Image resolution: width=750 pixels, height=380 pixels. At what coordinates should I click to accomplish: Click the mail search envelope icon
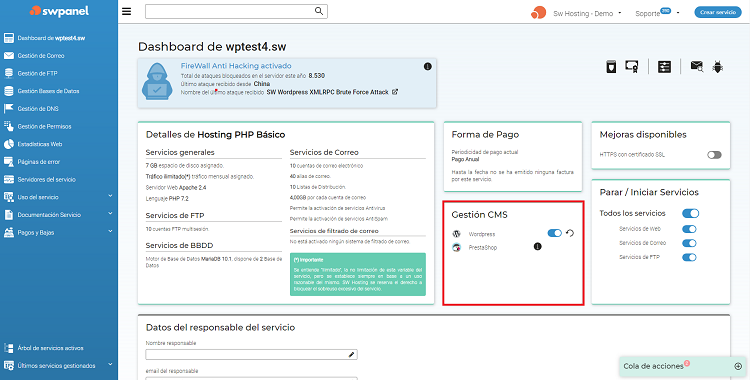click(x=696, y=67)
